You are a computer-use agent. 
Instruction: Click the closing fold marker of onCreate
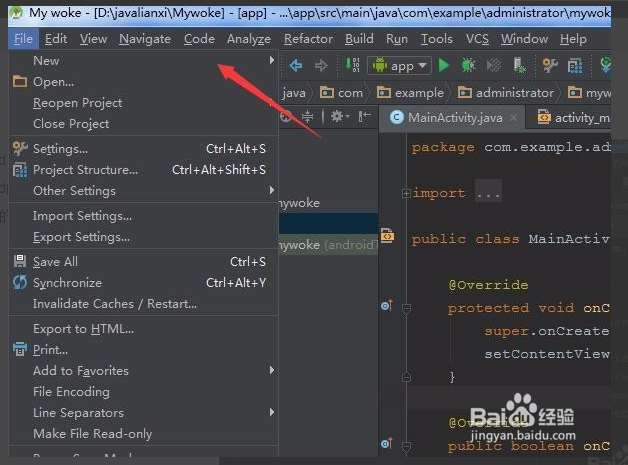click(406, 377)
